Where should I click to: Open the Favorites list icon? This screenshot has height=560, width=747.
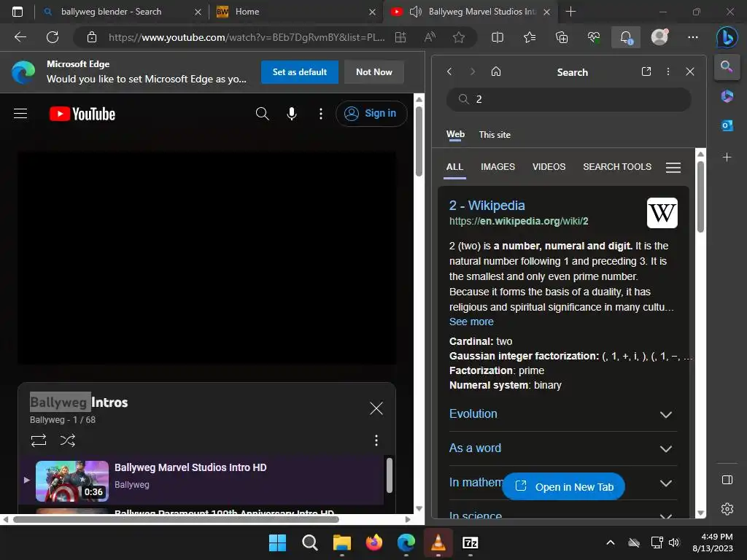click(530, 37)
